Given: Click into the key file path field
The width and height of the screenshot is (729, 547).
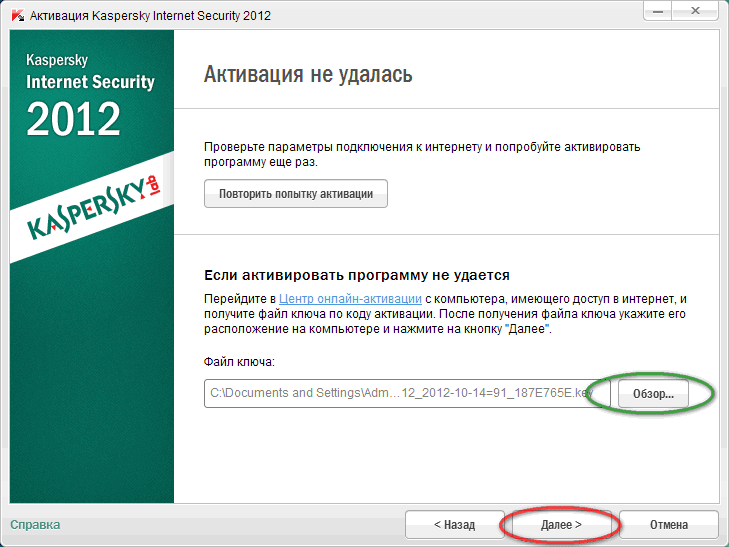Looking at the screenshot, I should [x=407, y=393].
